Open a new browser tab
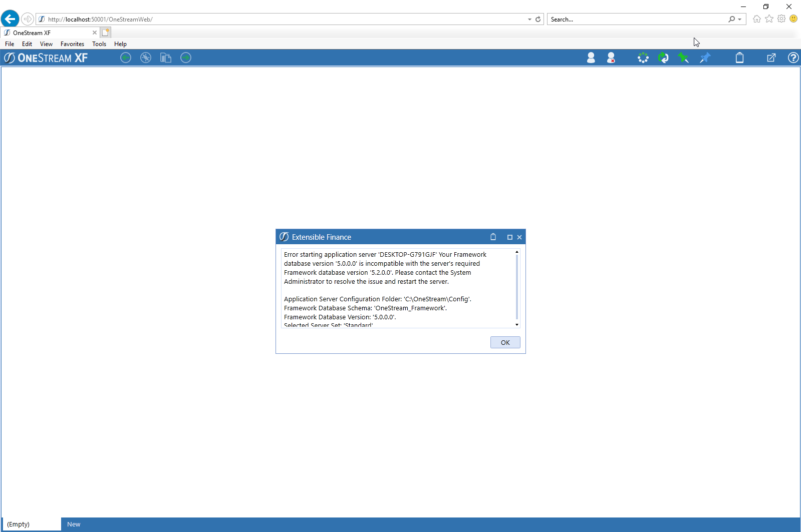The width and height of the screenshot is (801, 532). coord(106,33)
